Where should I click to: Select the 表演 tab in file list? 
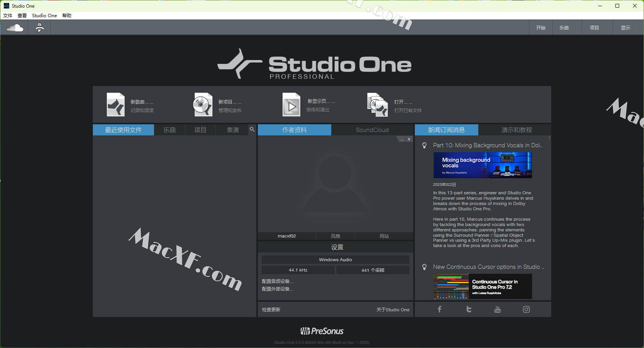click(x=233, y=130)
